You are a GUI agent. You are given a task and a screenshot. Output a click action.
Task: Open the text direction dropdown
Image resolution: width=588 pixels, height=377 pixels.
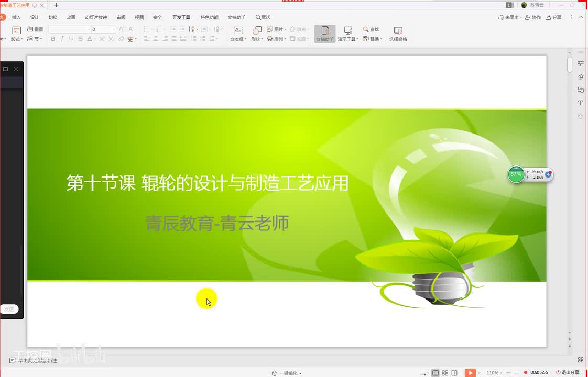coord(193,29)
